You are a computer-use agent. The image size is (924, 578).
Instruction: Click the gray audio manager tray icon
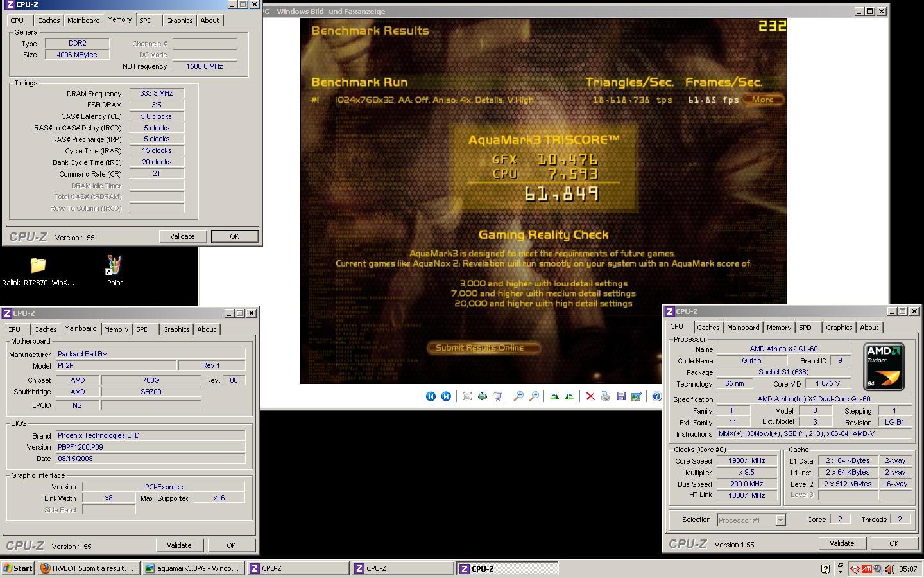(x=878, y=568)
